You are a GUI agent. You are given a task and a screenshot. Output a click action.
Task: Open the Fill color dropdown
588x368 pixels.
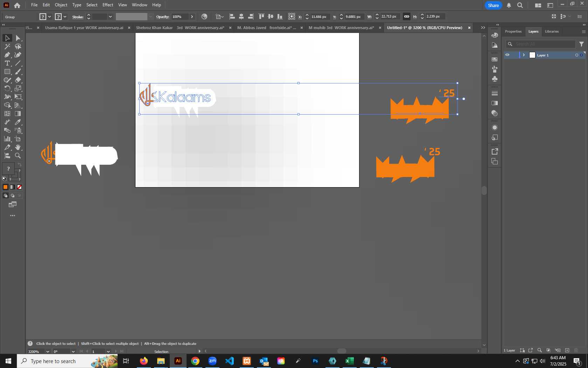point(49,16)
